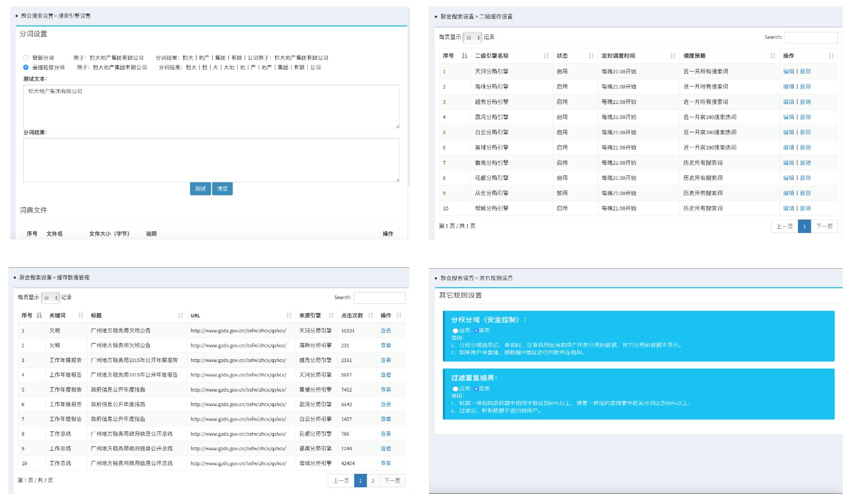Click sort icon in URL column header
The width and height of the screenshot is (854, 504).
[289, 316]
